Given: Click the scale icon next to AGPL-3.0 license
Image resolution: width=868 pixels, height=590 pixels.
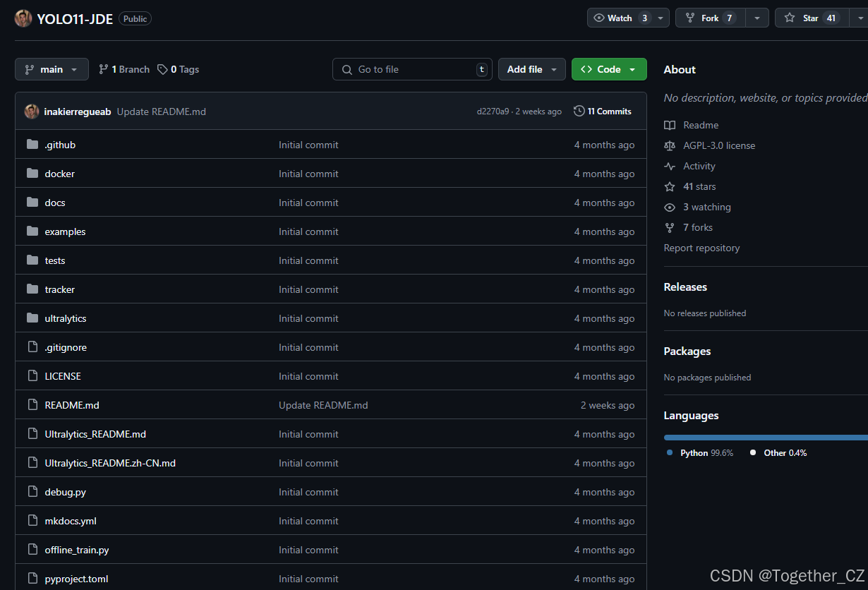Looking at the screenshot, I should pyautogui.click(x=670, y=145).
